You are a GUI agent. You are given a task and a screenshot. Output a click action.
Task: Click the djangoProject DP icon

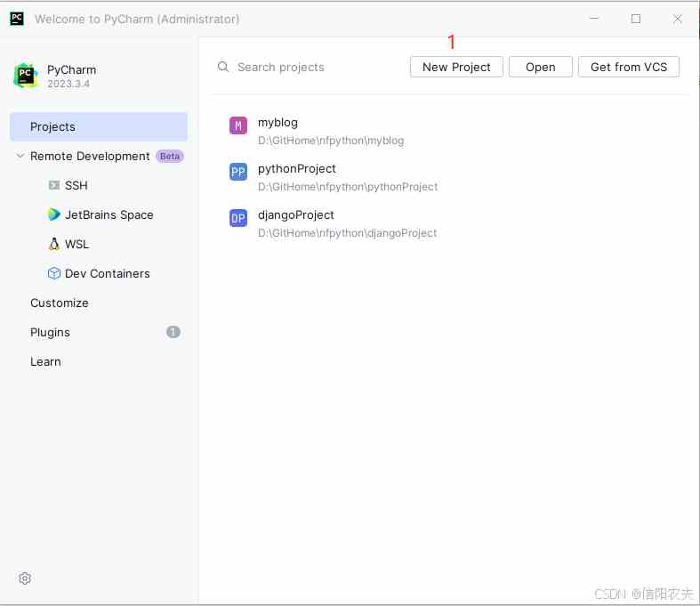[238, 218]
